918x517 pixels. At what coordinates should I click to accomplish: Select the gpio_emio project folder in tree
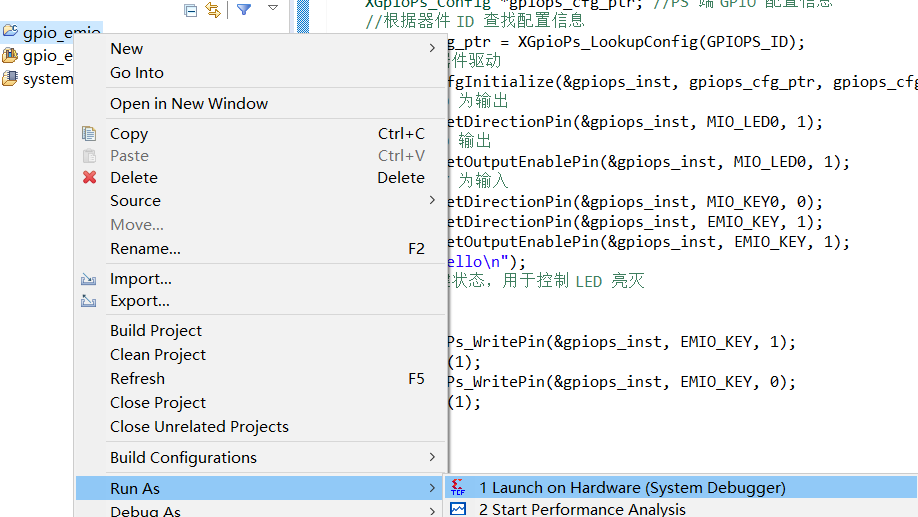point(52,32)
